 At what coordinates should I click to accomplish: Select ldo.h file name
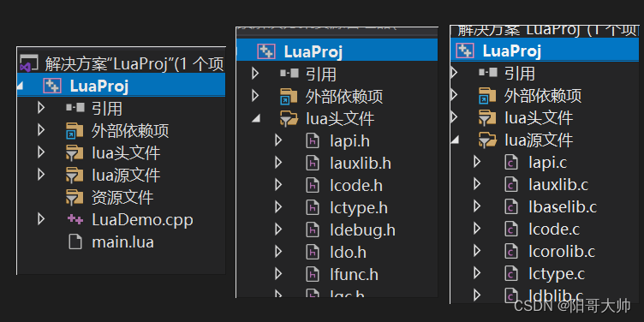348,252
